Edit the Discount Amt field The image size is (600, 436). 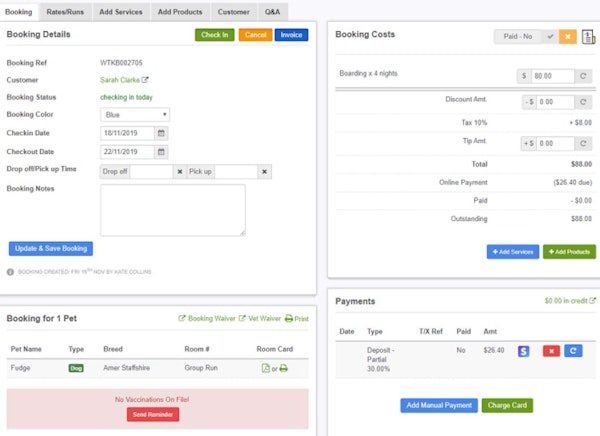555,102
